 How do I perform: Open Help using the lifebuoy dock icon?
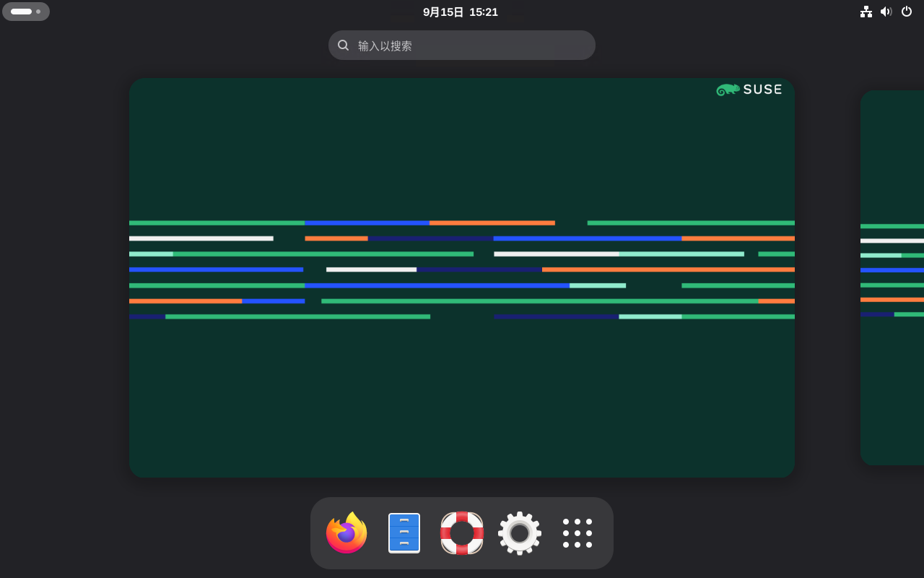coord(462,532)
